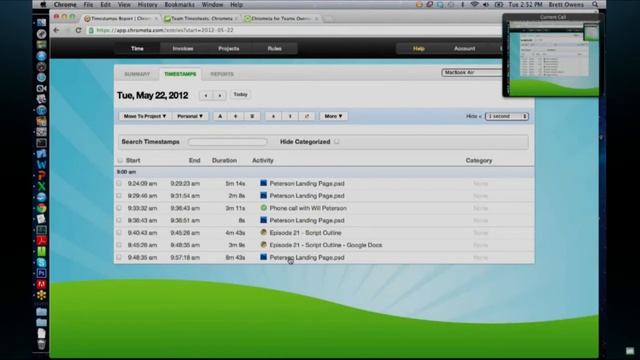Open Chrome's History menu

point(147,4)
